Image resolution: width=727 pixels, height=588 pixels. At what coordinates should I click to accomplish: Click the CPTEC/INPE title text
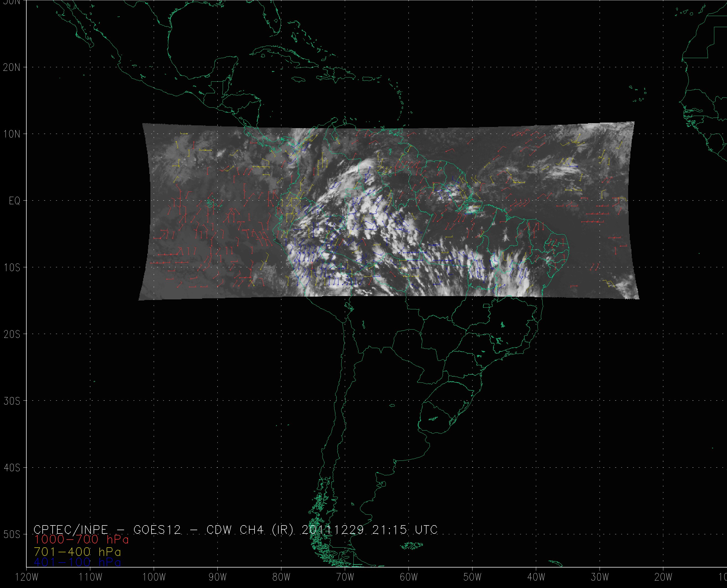(x=71, y=530)
